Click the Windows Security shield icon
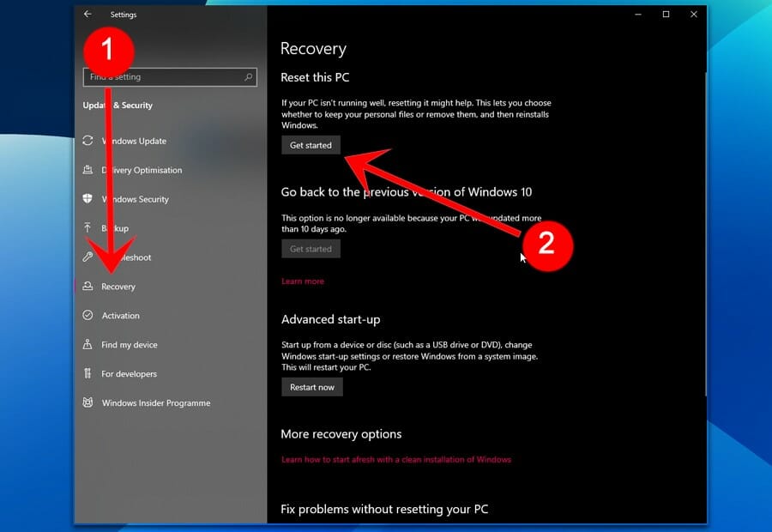Screen dimensions: 772x532 87,198
